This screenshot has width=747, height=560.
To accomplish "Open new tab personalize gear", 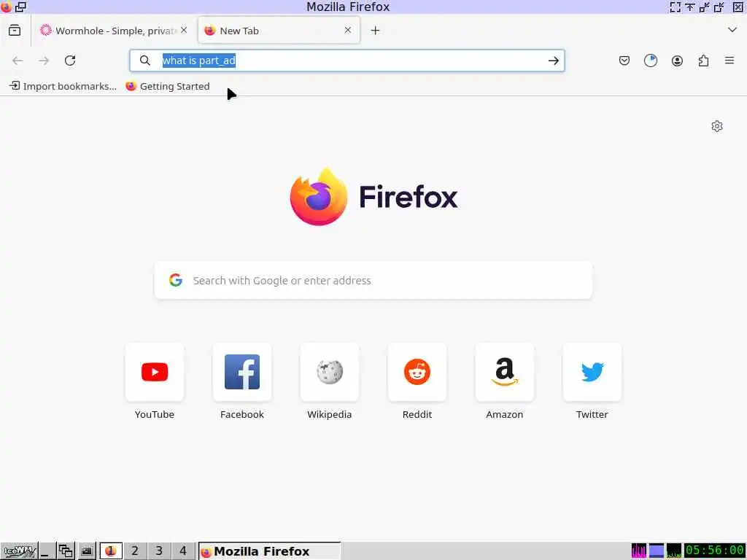I will (x=717, y=126).
